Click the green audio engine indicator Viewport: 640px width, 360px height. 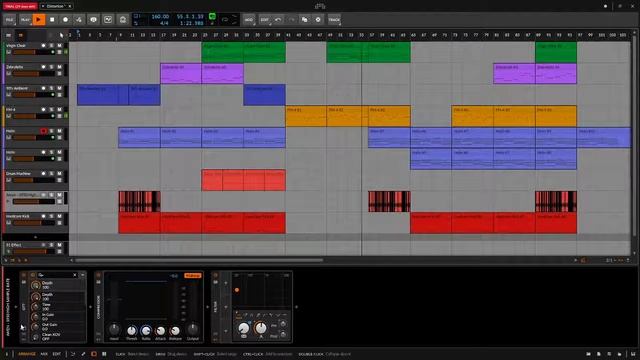[x=212, y=16]
